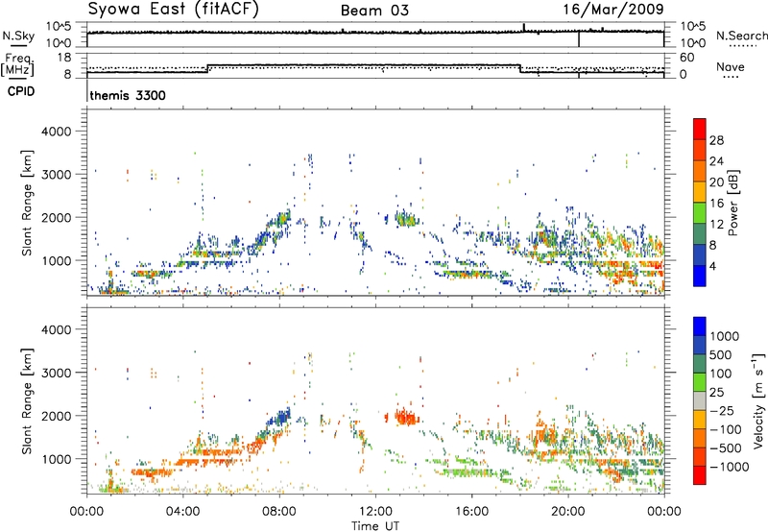This screenshot has width=768, height=532.
Task: Click the "Power [dB]" colorbar title
Action: [x=732, y=203]
